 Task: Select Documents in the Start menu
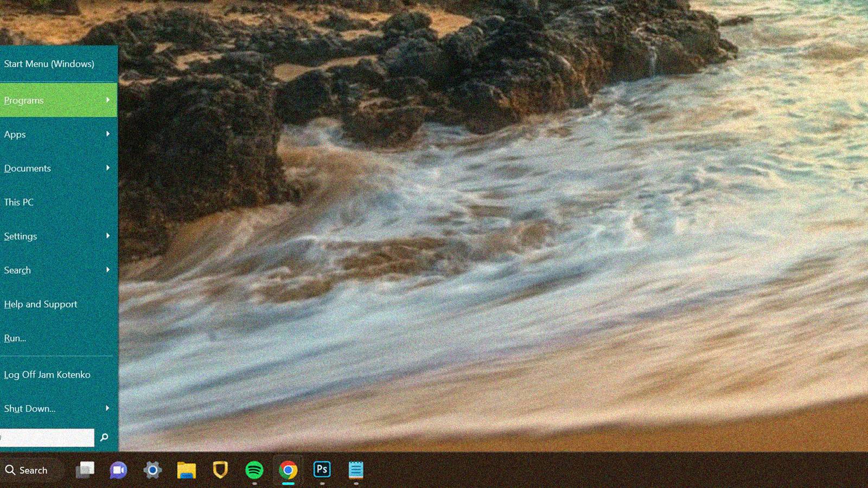point(28,168)
